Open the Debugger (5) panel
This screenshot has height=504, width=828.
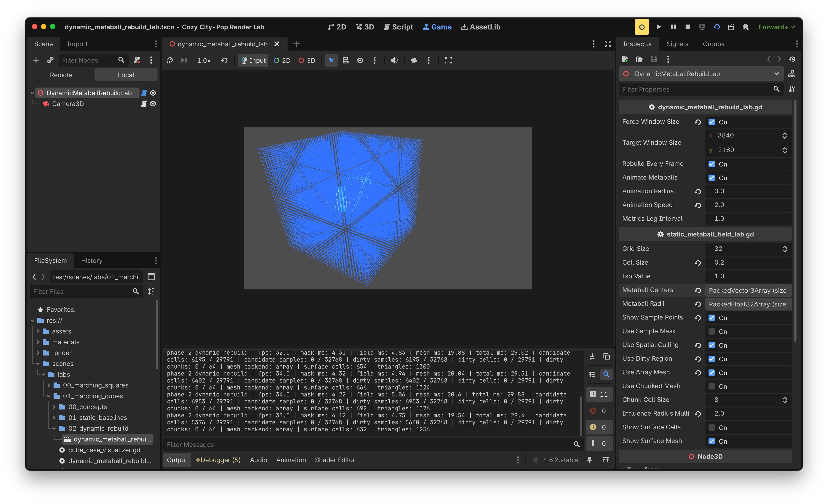(x=218, y=460)
